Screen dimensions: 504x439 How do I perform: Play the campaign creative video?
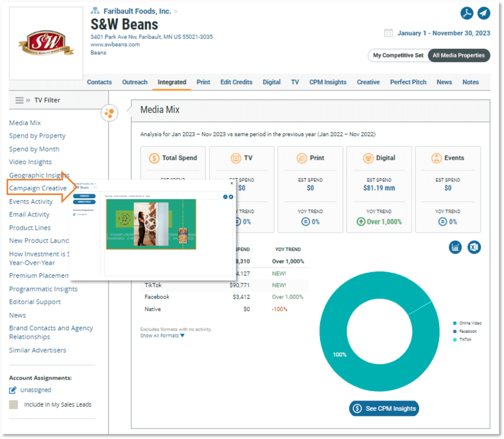(x=150, y=224)
